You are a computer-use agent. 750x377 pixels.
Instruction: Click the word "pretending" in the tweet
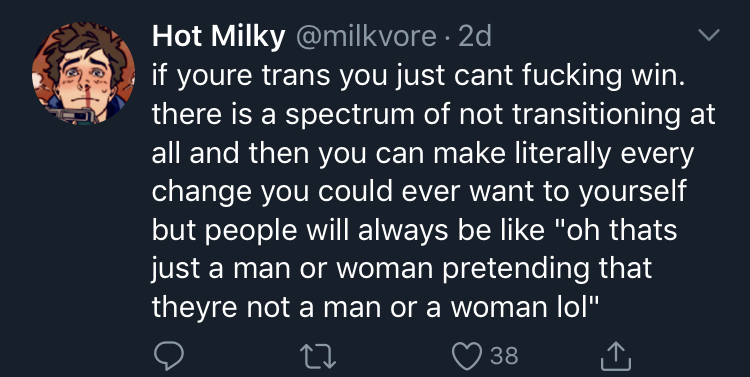click(x=516, y=269)
